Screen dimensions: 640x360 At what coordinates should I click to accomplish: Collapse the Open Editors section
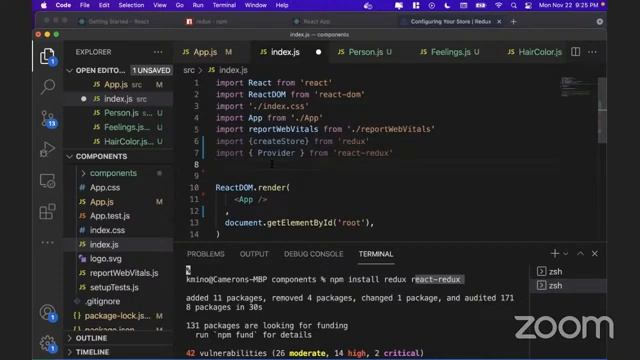pyautogui.click(x=69, y=71)
